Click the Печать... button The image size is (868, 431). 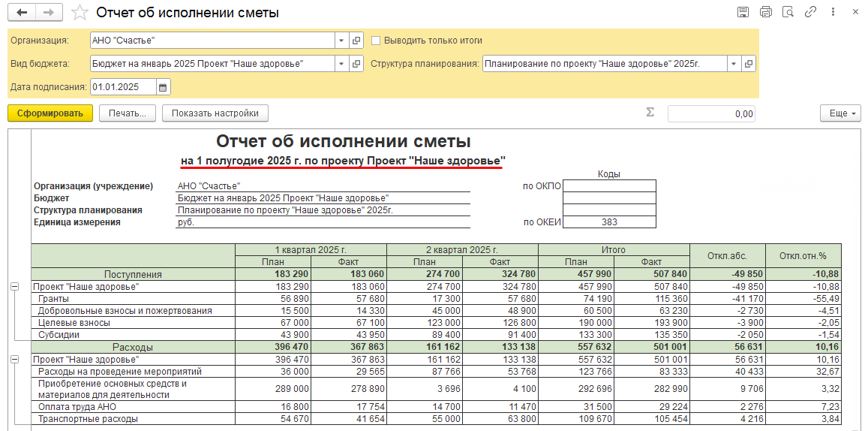(128, 113)
